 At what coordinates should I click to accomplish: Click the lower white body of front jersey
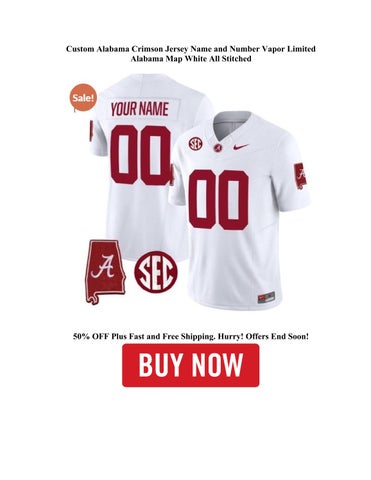pyautogui.click(x=227, y=267)
